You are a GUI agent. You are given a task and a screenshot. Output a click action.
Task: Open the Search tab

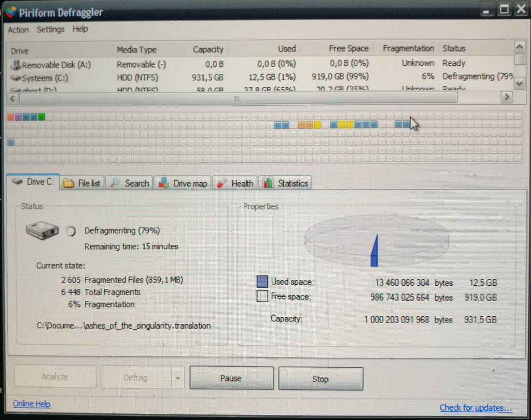point(130,183)
